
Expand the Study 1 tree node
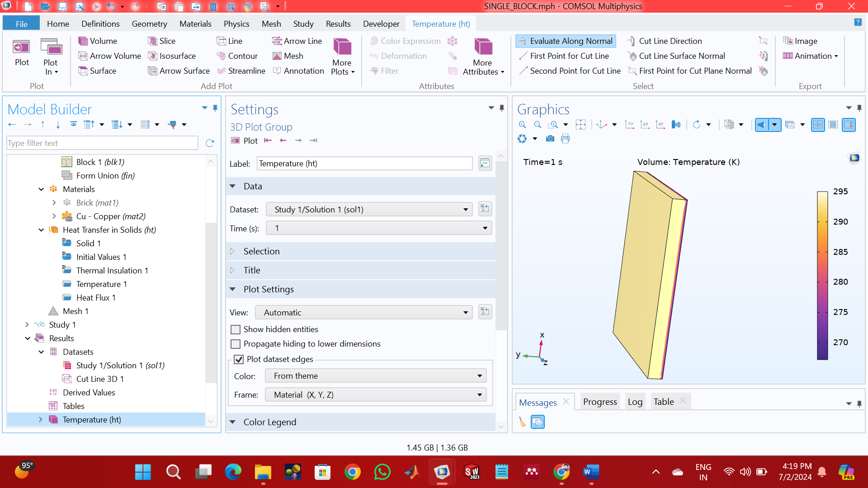pyautogui.click(x=27, y=324)
